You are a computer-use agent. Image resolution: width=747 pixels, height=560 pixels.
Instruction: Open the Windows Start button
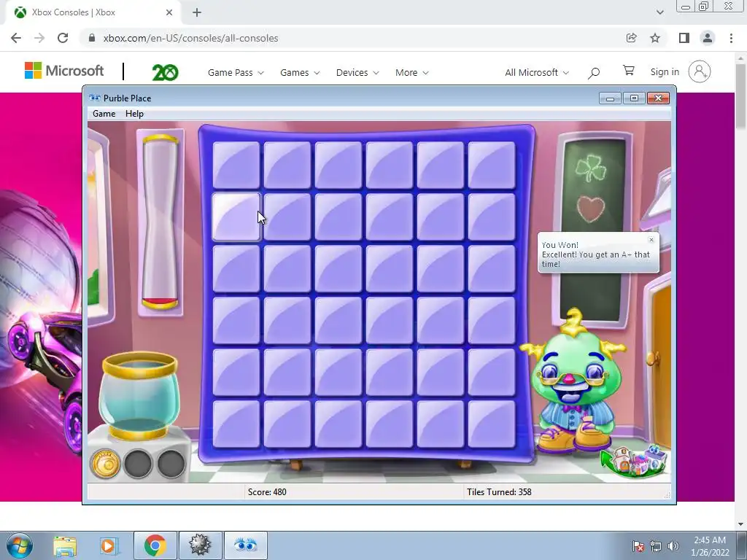(x=20, y=545)
